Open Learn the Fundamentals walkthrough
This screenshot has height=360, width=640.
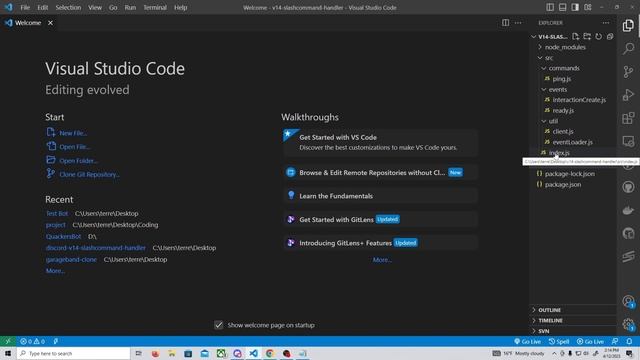381,196
